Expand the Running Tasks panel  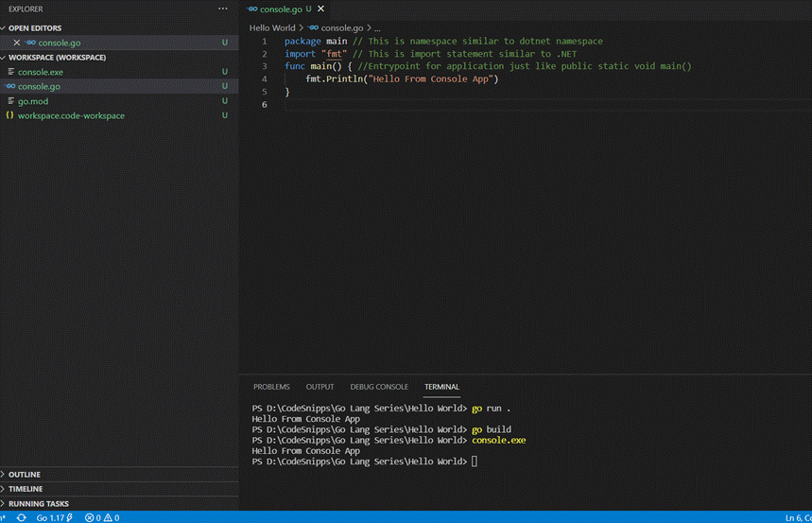(38, 504)
